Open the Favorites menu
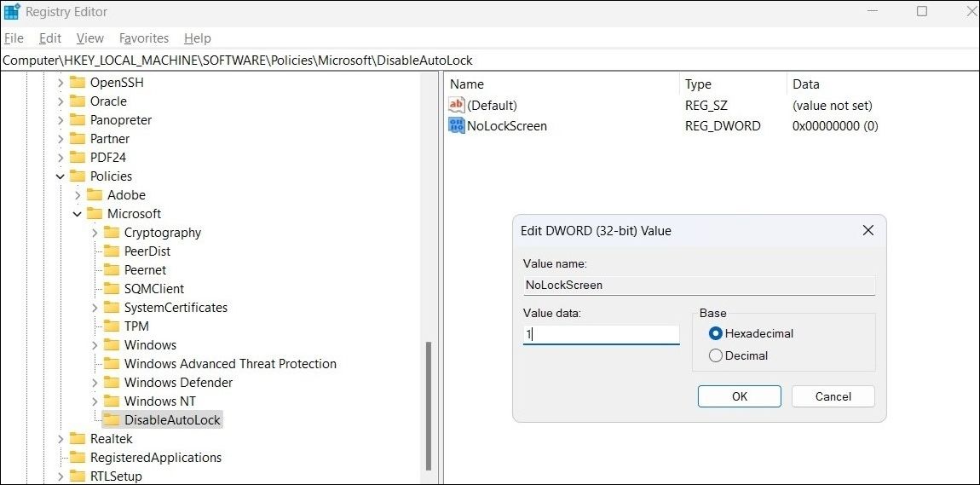This screenshot has height=485, width=980. tap(144, 38)
